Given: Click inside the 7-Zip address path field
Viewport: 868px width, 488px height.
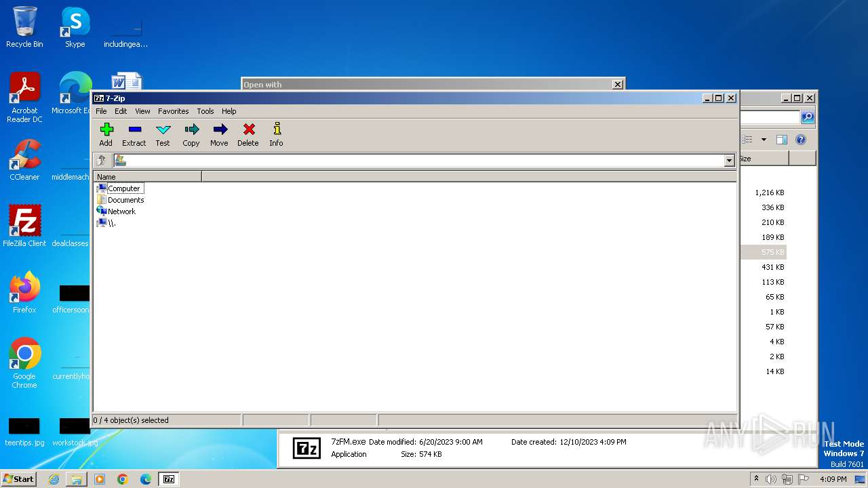Looking at the screenshot, I should click(424, 161).
